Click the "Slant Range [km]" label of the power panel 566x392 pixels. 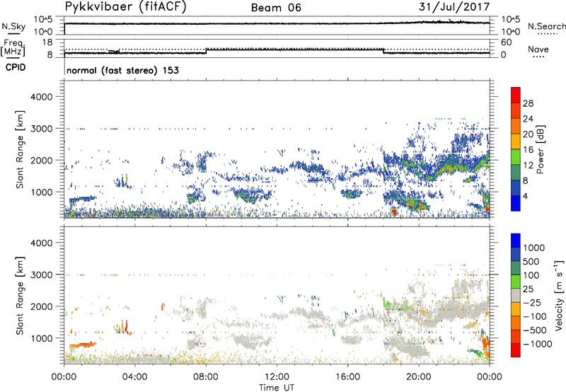20,149
